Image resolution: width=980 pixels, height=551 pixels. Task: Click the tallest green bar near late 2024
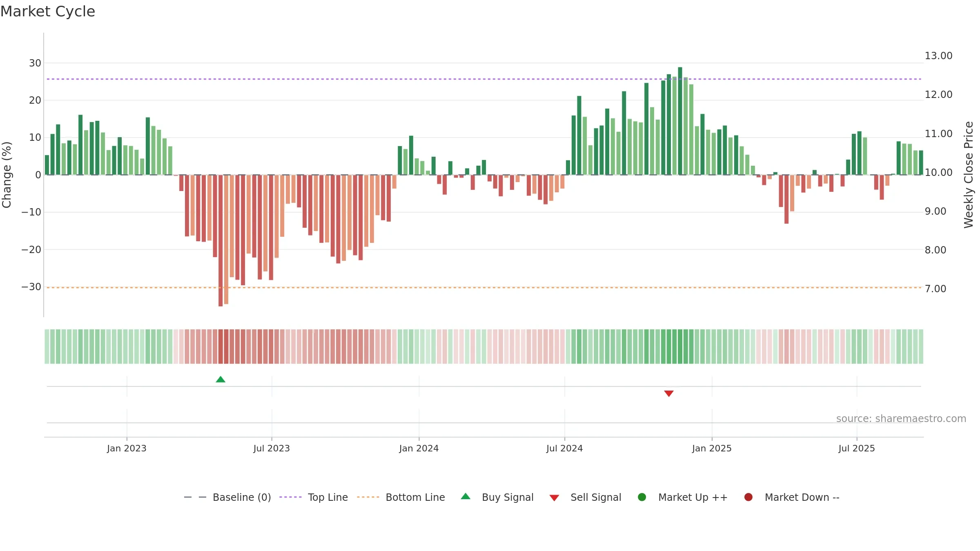[x=680, y=121]
